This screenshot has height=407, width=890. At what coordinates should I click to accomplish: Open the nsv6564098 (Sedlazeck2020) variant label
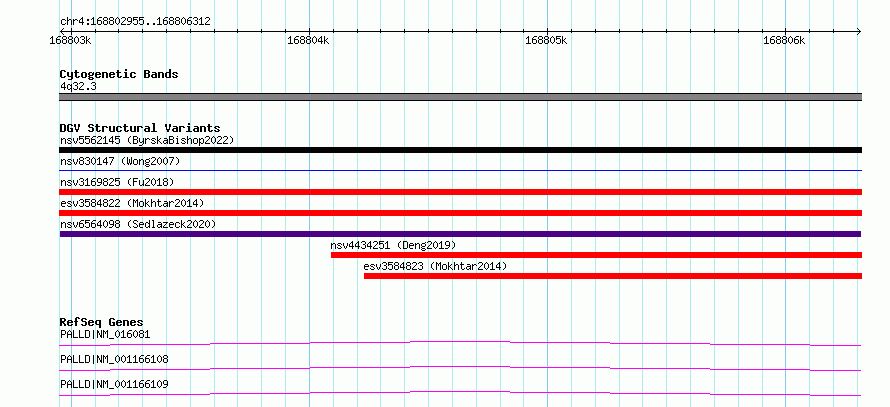138,224
